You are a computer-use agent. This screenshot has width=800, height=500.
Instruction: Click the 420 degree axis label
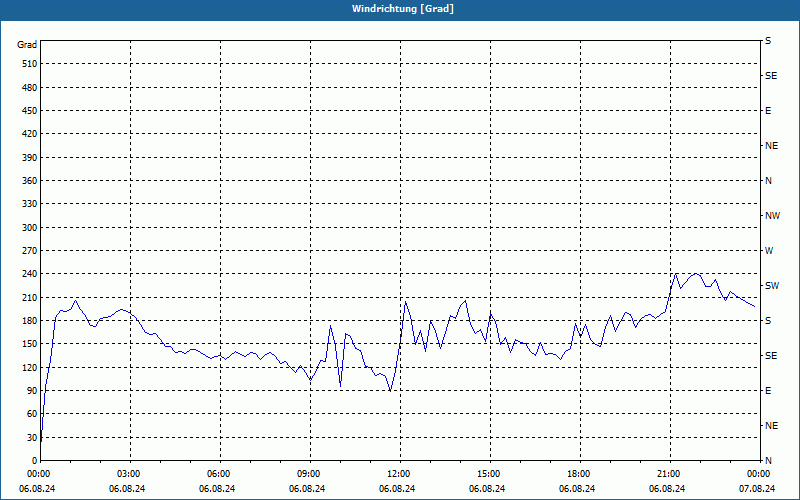point(30,134)
